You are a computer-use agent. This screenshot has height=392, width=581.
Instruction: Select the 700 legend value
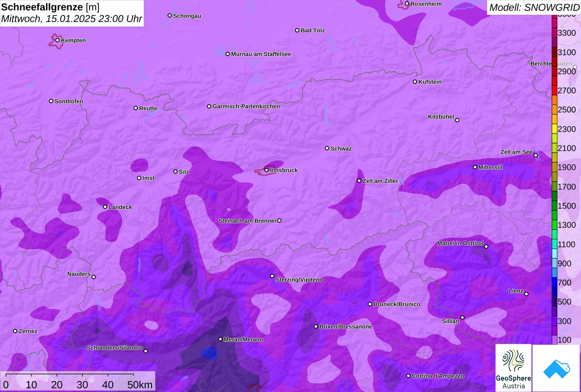click(564, 282)
